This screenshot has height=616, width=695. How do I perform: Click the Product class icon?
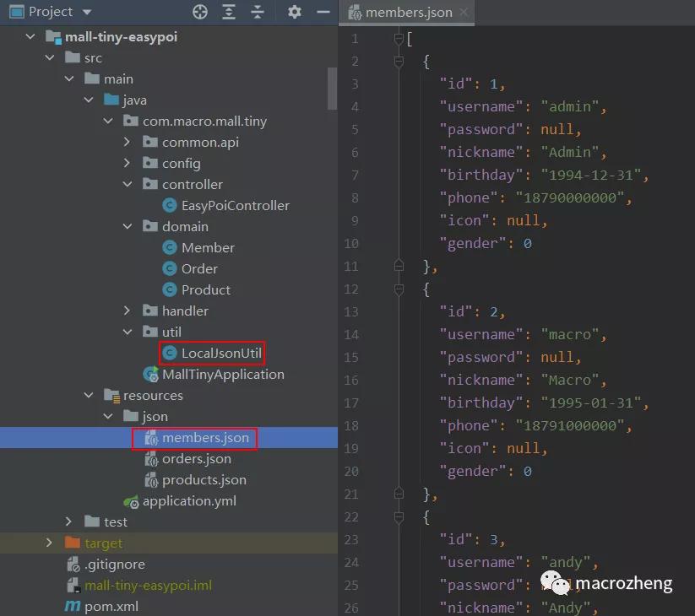click(x=171, y=289)
